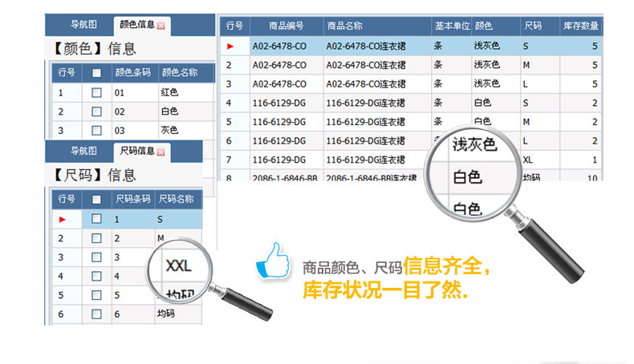This screenshot has width=634, height=364.
Task: Switch to the 导航图 tab above size info
Action: 83,151
